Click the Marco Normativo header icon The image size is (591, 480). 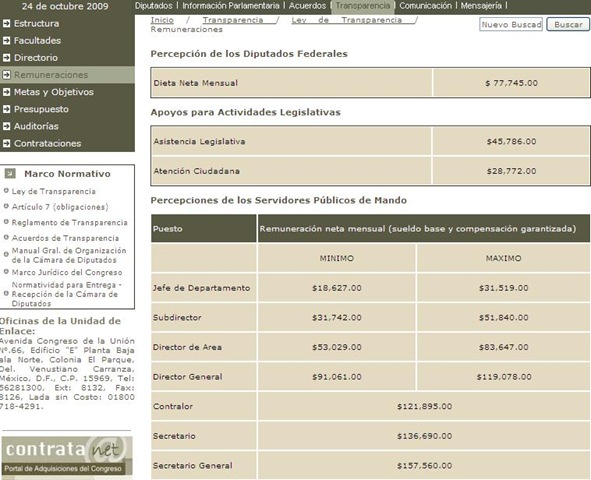tap(10, 173)
